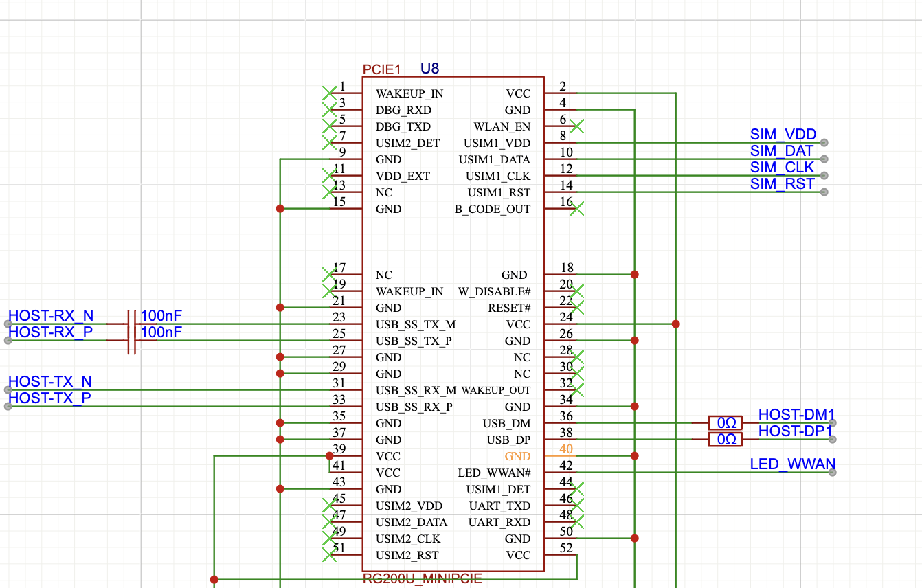Select the U8 designator label
This screenshot has width=922, height=588.
pos(429,68)
